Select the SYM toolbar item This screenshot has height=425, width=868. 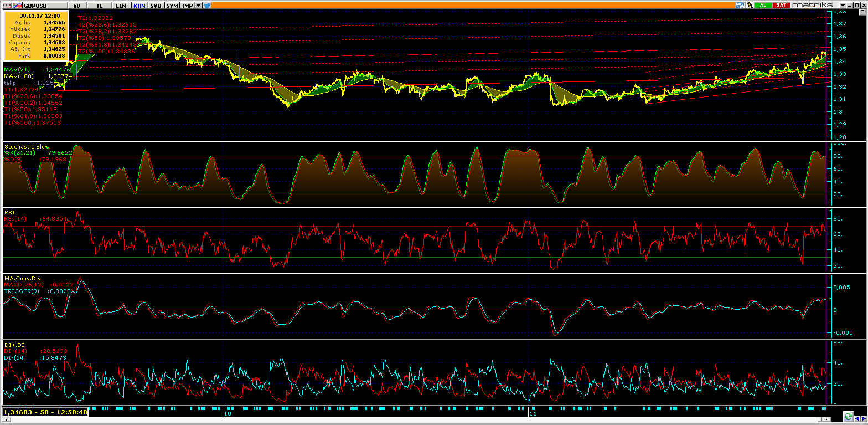172,5
